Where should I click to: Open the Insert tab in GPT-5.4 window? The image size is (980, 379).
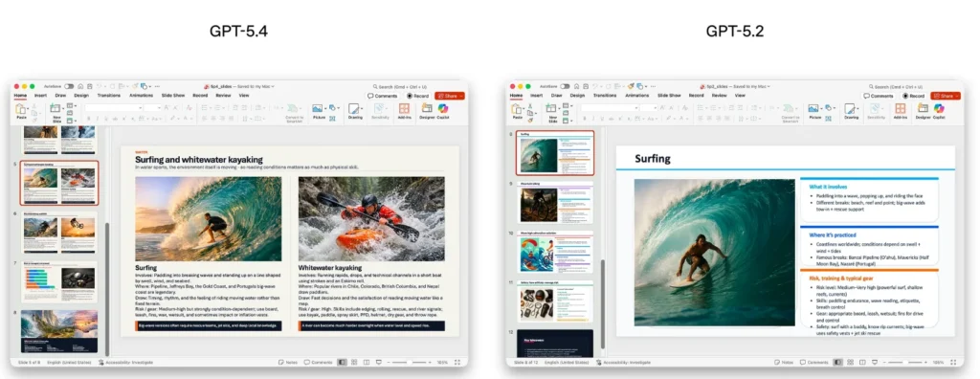pos(40,96)
